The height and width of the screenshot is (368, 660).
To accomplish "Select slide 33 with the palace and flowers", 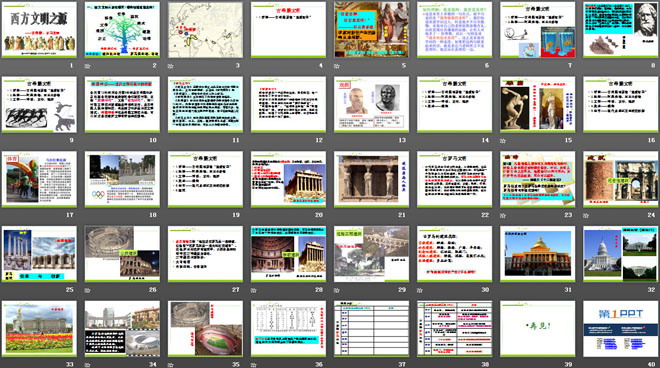I will [39, 329].
